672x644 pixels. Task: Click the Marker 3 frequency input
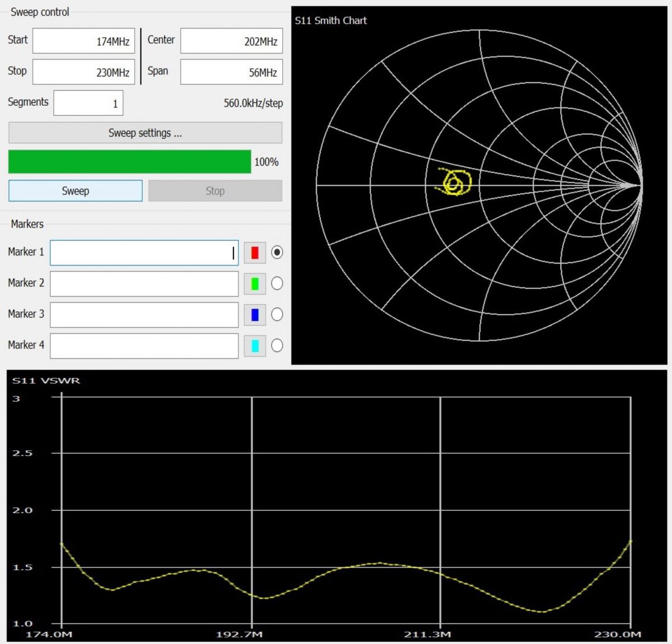click(x=144, y=315)
